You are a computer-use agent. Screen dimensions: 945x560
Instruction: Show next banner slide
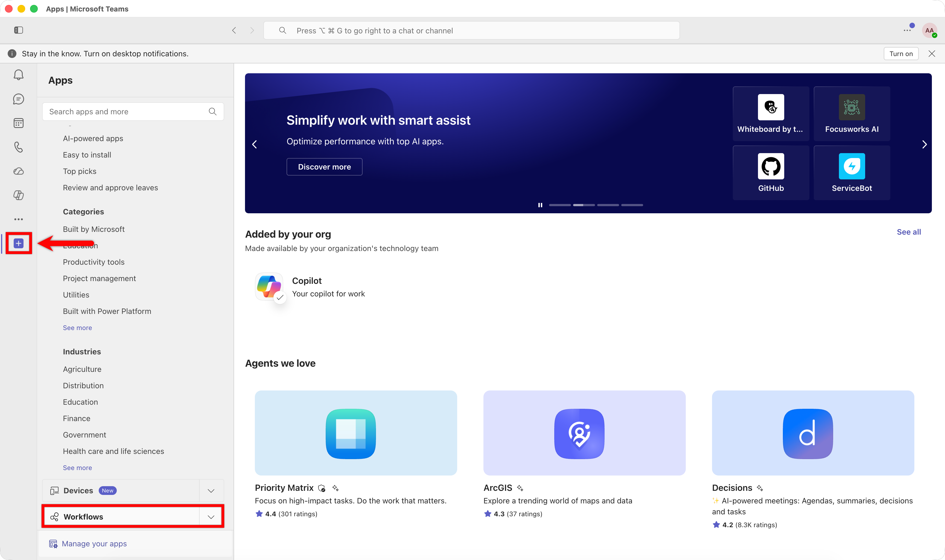[924, 145]
